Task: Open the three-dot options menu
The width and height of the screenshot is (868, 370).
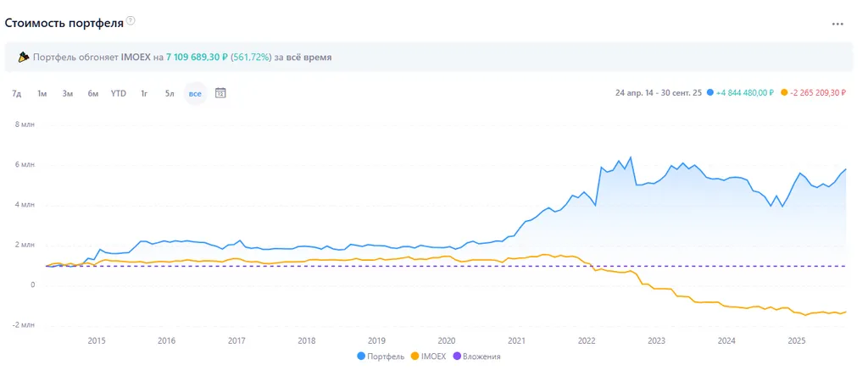Action: 837,24
